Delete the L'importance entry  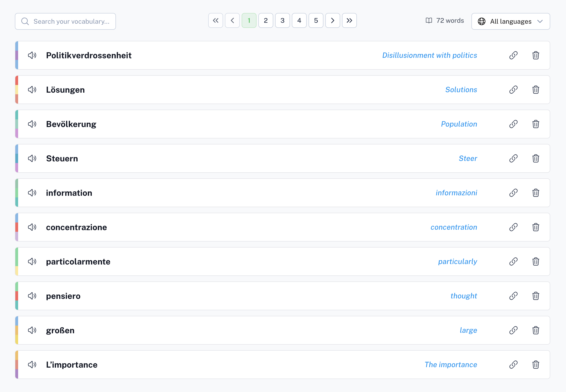coord(536,365)
